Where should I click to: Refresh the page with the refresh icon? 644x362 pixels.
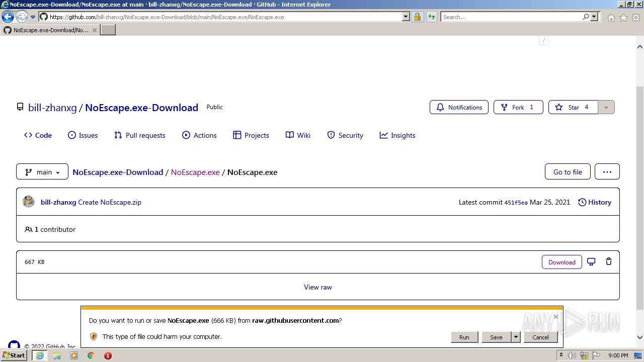pyautogui.click(x=431, y=17)
